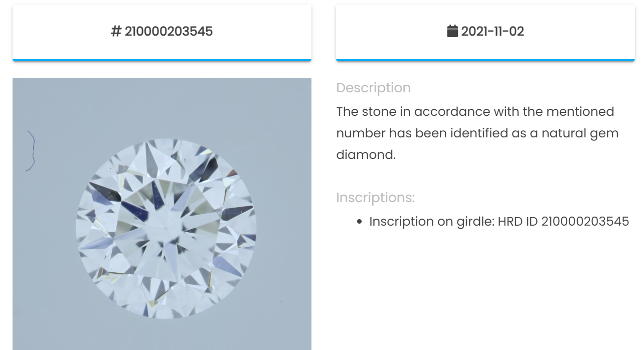
Task: Select the date text 2021-11-02
Action: pyautogui.click(x=493, y=32)
